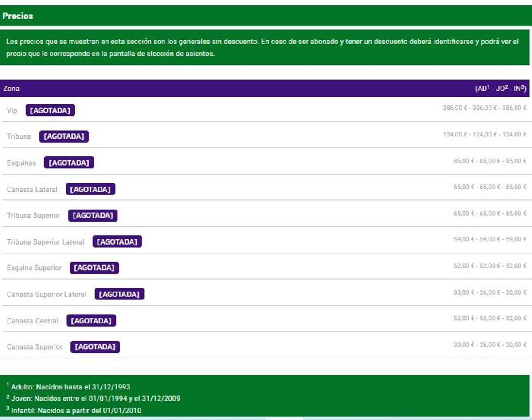Image resolution: width=532 pixels, height=420 pixels.
Task: Select the Canasta Superior zone name
Action: [35, 347]
